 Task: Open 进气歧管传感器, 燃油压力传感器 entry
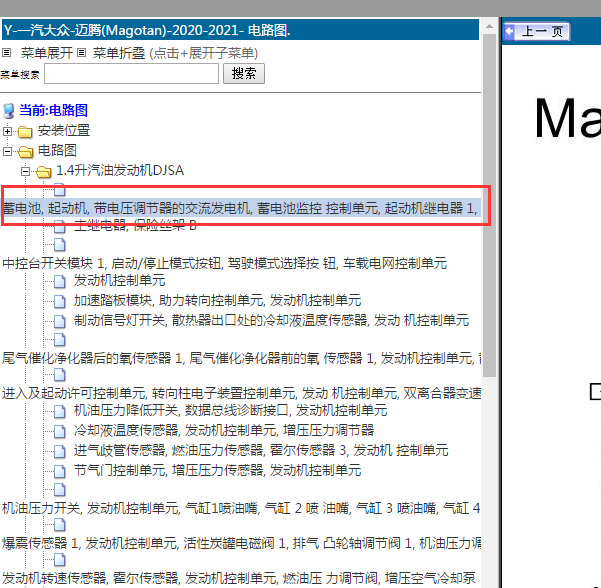coord(261,450)
